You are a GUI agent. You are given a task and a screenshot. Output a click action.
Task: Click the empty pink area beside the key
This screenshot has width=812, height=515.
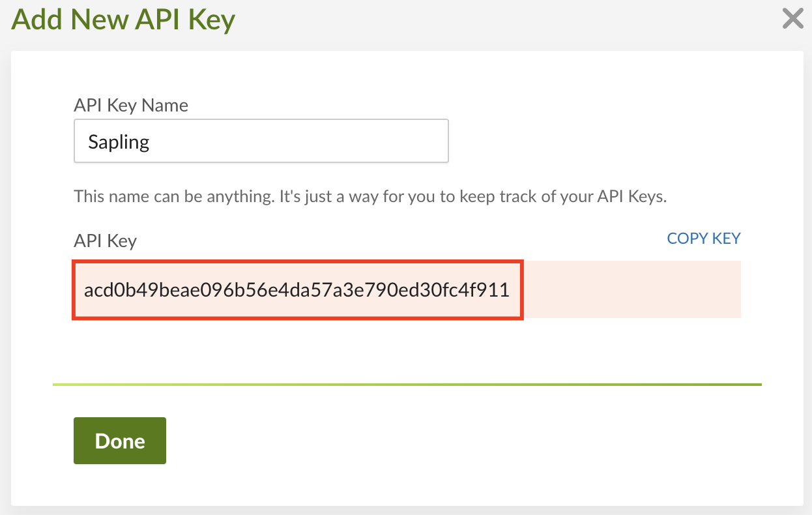point(632,290)
